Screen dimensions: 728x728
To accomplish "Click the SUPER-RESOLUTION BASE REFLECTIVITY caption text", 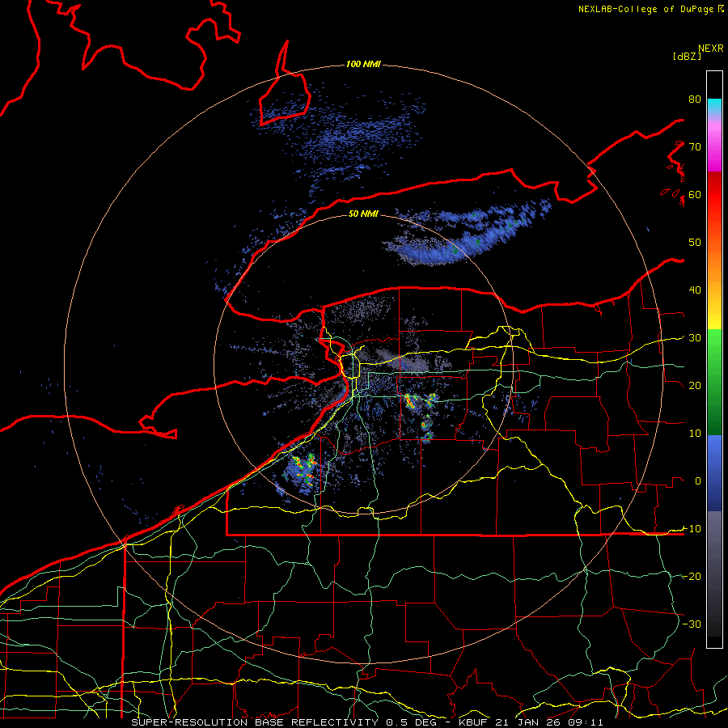I will [x=255, y=722].
